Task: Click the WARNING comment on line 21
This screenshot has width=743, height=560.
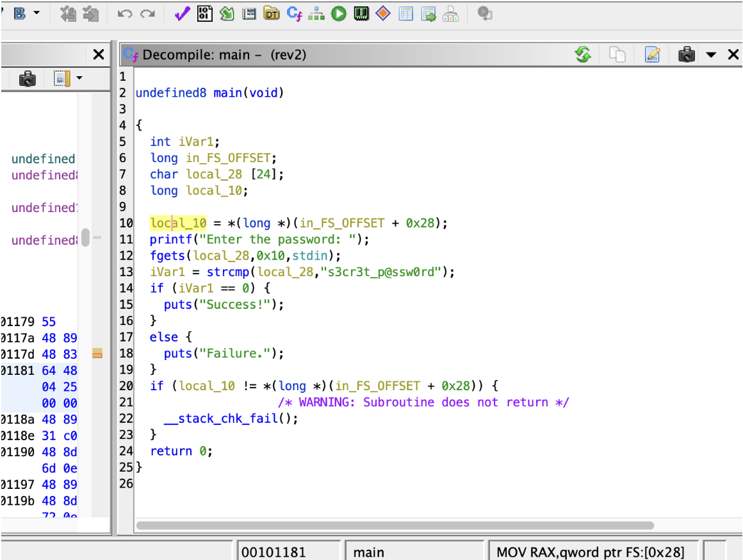Action: click(x=423, y=402)
